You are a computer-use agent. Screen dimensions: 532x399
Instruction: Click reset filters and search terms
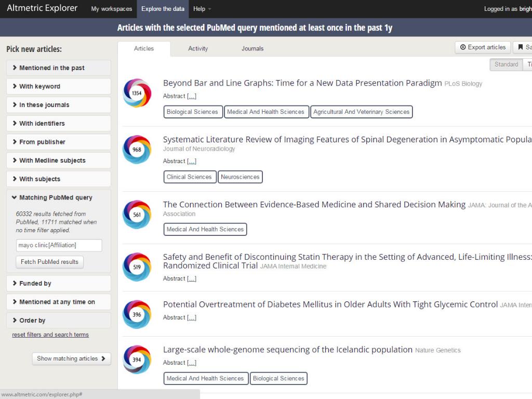click(50, 335)
